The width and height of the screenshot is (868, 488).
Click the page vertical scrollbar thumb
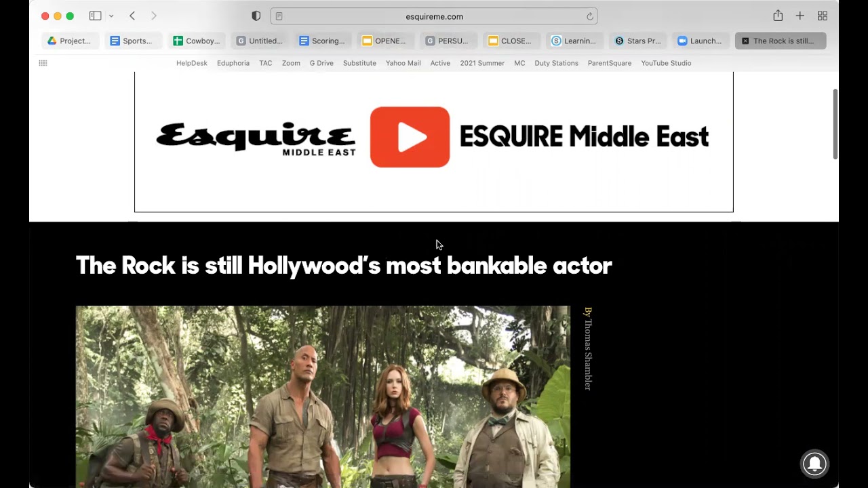835,124
